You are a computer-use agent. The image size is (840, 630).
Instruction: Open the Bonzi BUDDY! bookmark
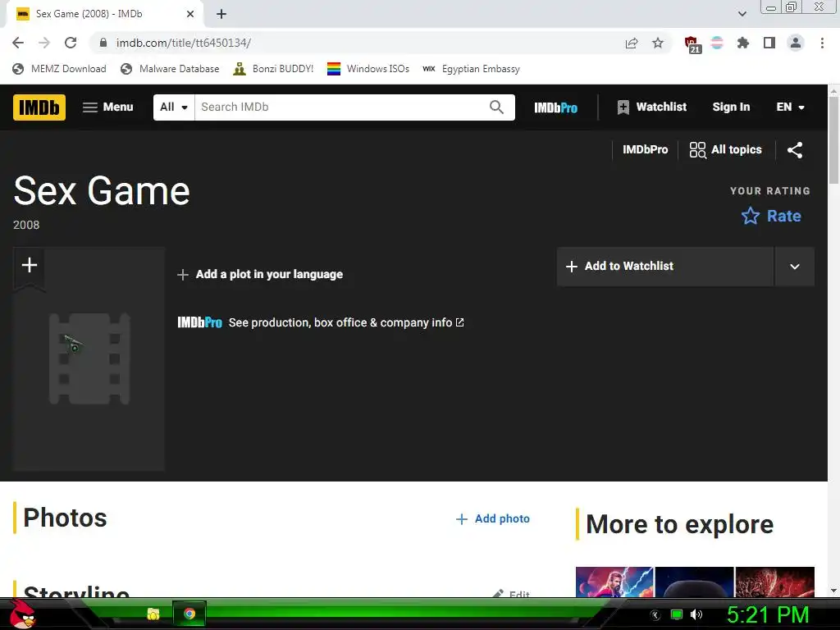[x=273, y=69]
